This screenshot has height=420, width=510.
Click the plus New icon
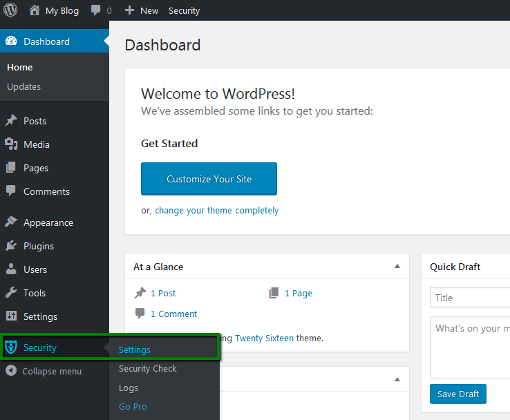129,10
